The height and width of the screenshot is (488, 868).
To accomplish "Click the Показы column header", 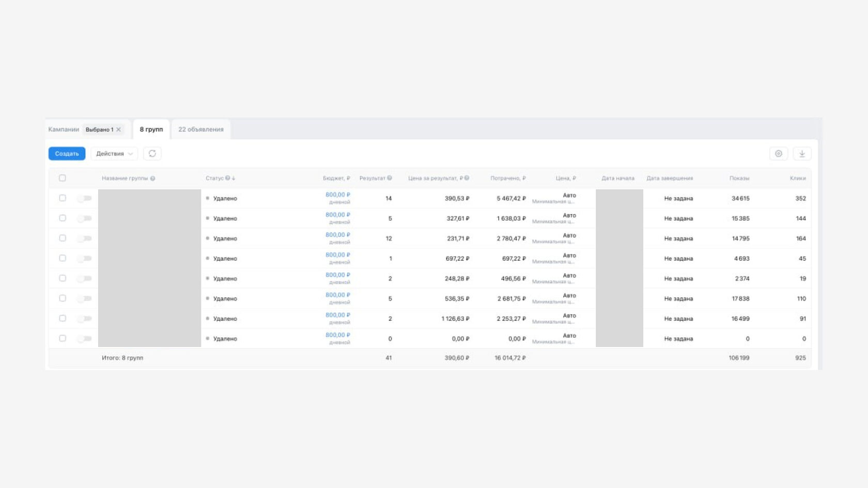I will click(739, 178).
